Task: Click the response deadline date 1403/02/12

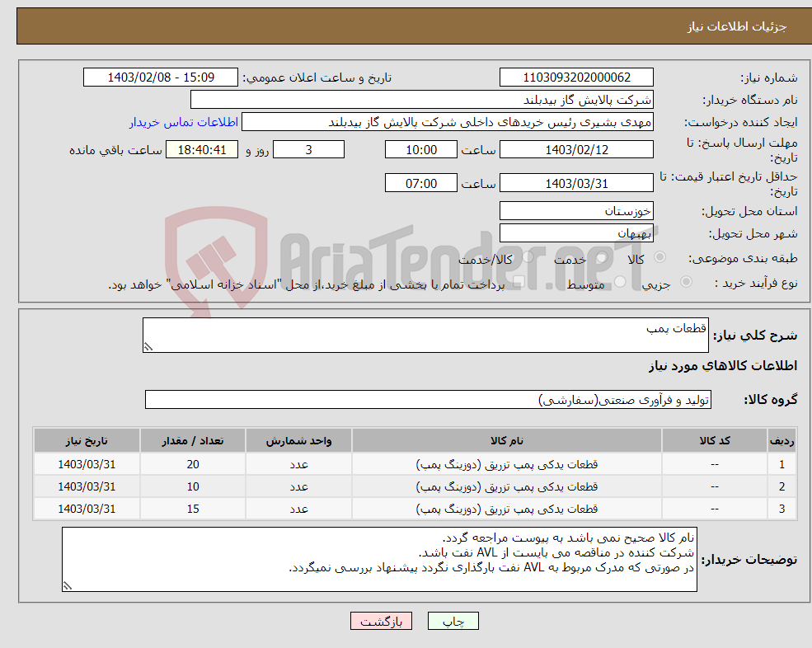Action: pos(576,150)
